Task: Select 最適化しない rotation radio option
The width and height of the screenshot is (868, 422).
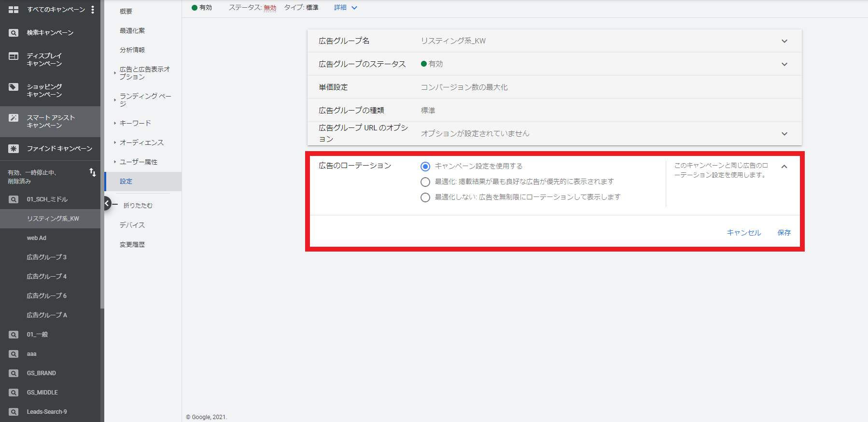Action: coord(425,197)
